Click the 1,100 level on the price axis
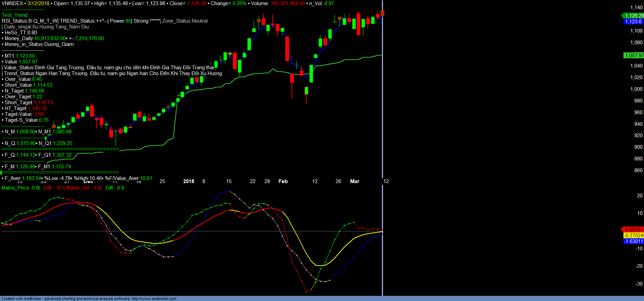644x301 pixels. [636, 31]
